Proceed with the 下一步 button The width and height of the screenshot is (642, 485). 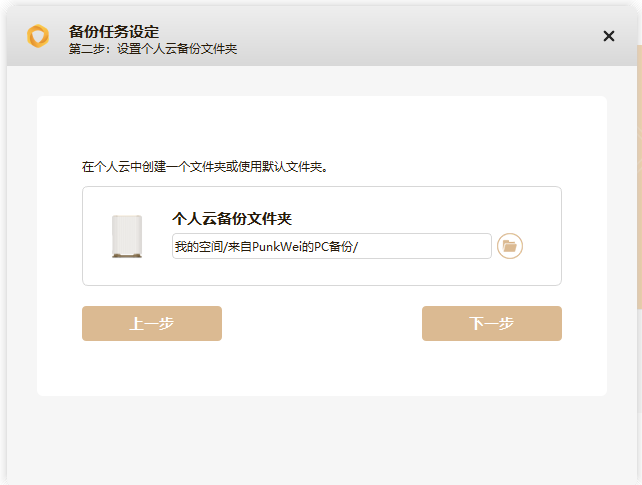pyautogui.click(x=492, y=323)
